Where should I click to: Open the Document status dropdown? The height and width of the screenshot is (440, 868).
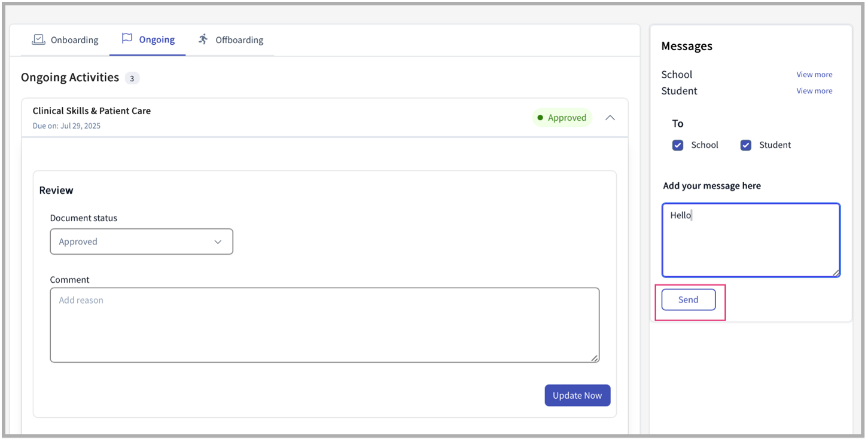141,242
